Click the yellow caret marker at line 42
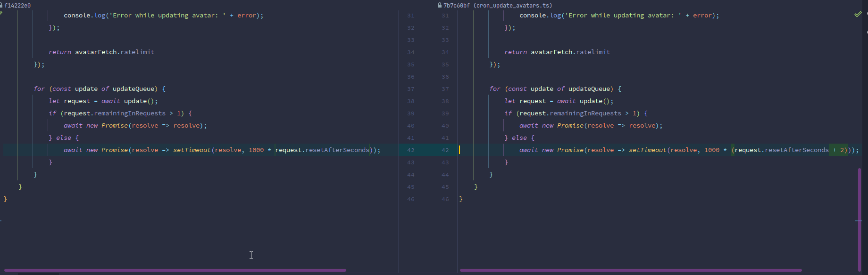868x275 pixels. click(459, 150)
